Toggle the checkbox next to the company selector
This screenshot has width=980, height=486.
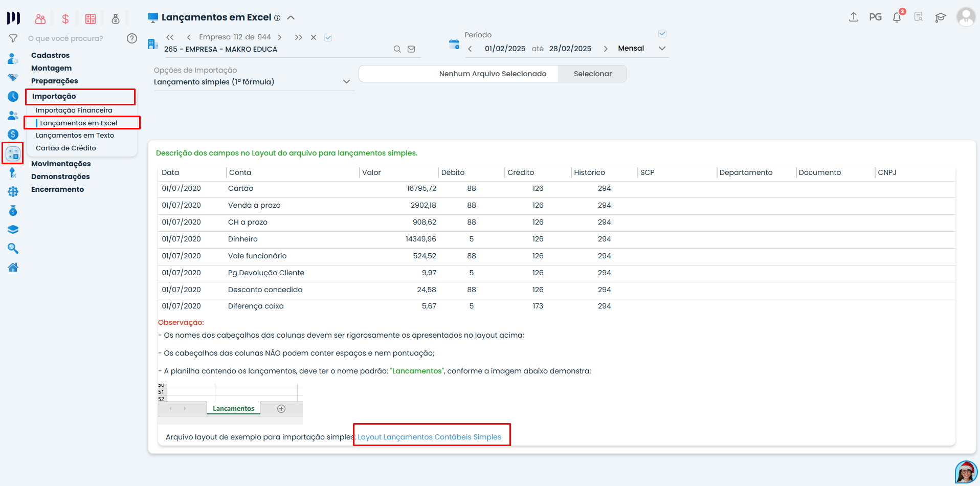tap(328, 37)
